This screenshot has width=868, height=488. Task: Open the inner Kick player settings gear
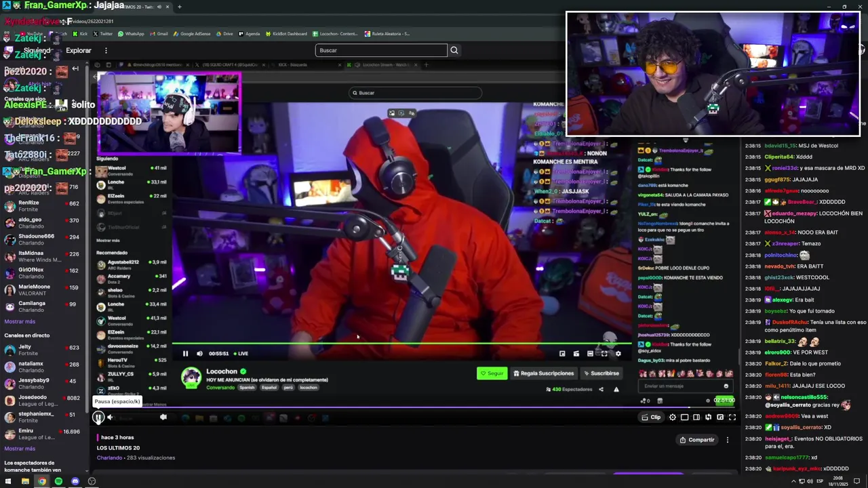[618, 353]
